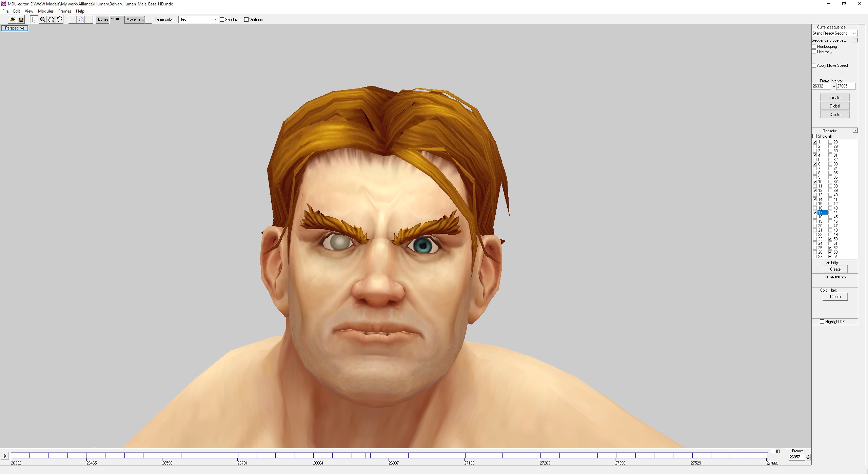Uncheck geoset 52
Screen dimensions: 868x474
pos(830,248)
